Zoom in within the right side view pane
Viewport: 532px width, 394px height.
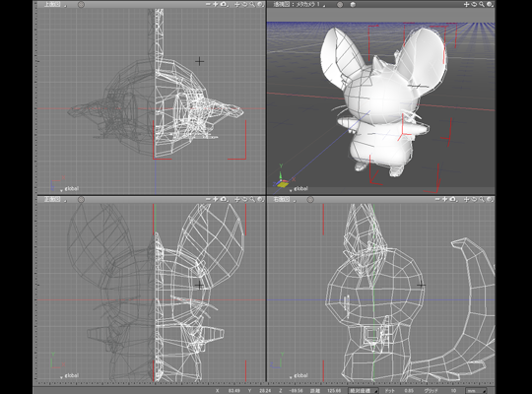tap(444, 199)
